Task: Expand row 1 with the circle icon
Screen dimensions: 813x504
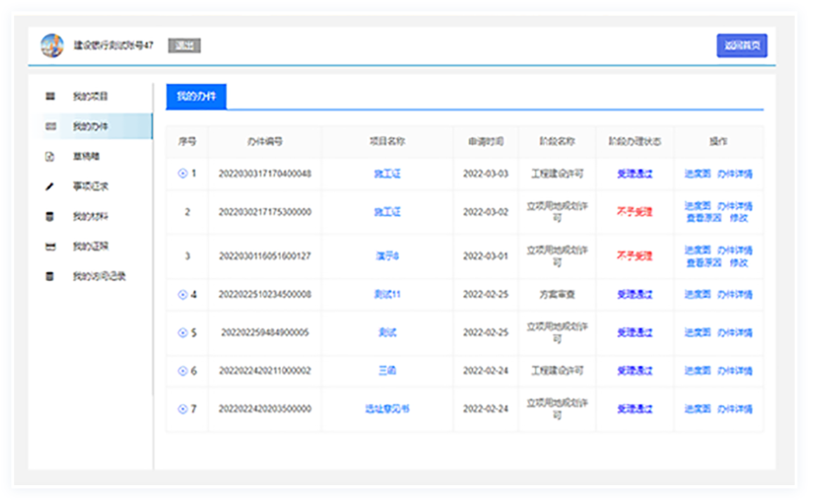Action: coord(183,173)
